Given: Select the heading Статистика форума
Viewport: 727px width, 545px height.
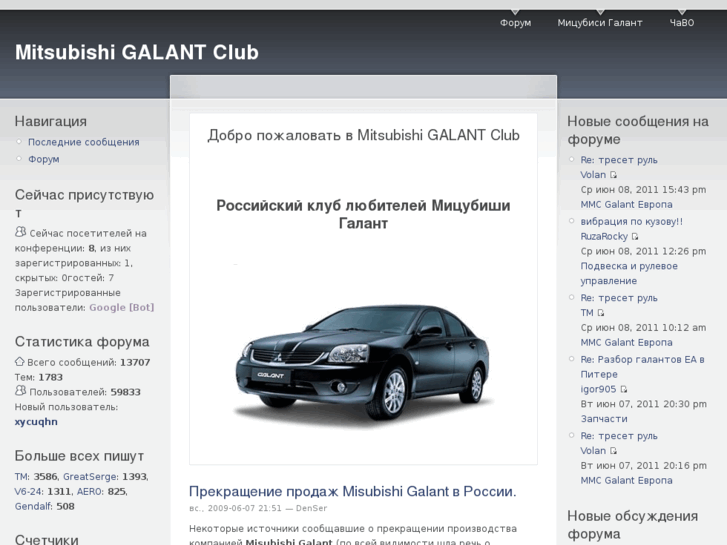Looking at the screenshot, I should [82, 342].
